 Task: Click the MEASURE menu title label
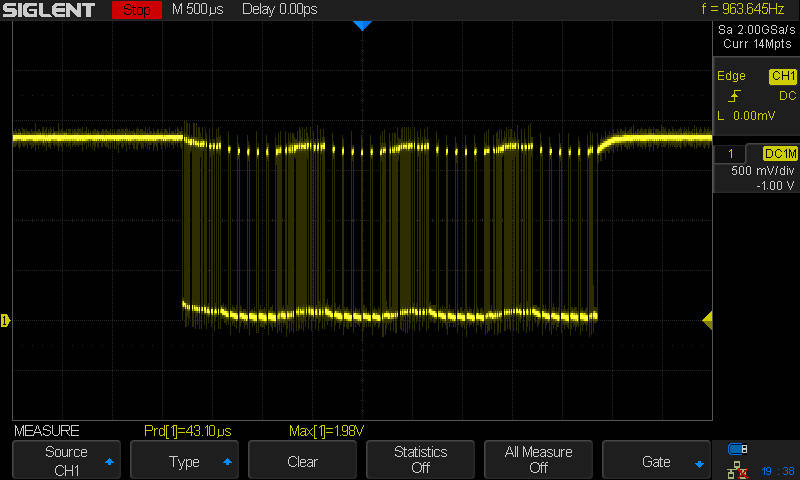pos(46,431)
